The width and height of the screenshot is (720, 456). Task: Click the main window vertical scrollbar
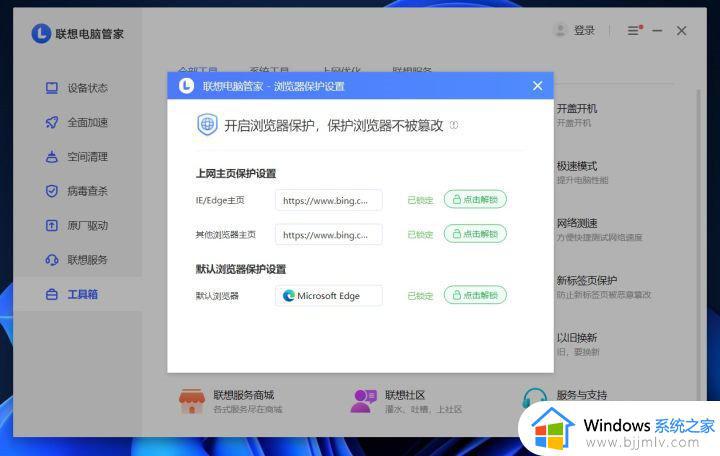pyautogui.click(x=699, y=243)
